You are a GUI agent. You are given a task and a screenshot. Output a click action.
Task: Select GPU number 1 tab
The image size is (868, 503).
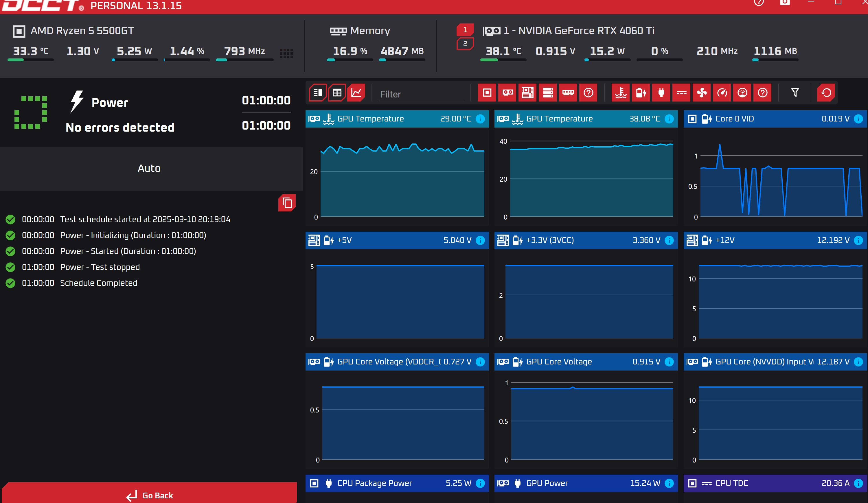[x=465, y=30]
